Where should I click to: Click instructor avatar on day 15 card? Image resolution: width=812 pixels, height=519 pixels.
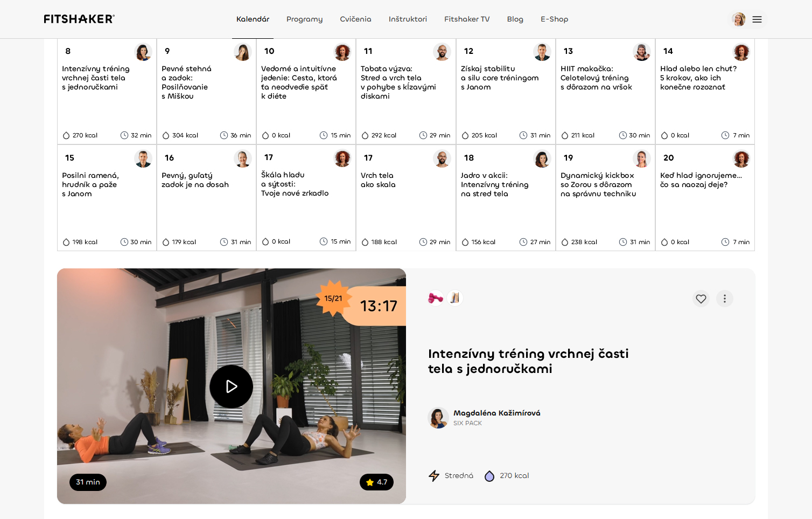pyautogui.click(x=143, y=159)
